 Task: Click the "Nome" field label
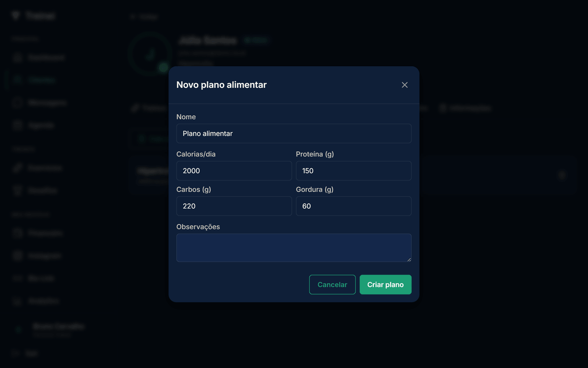click(186, 117)
